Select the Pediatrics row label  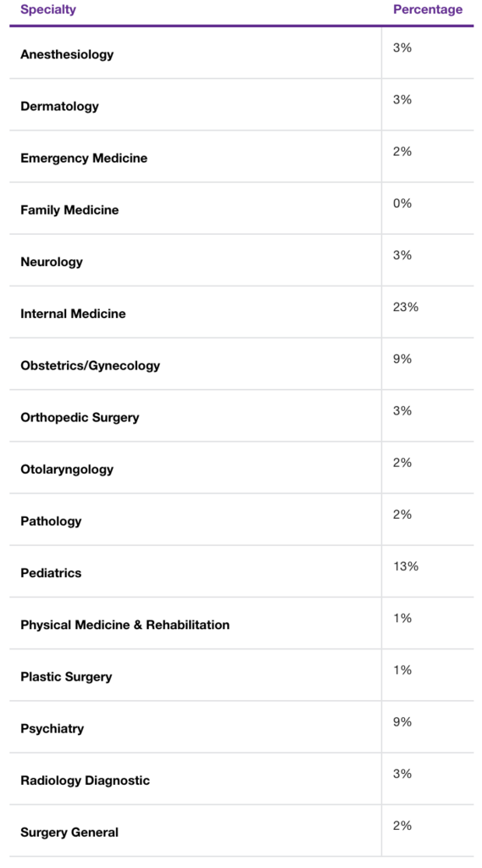tap(51, 573)
